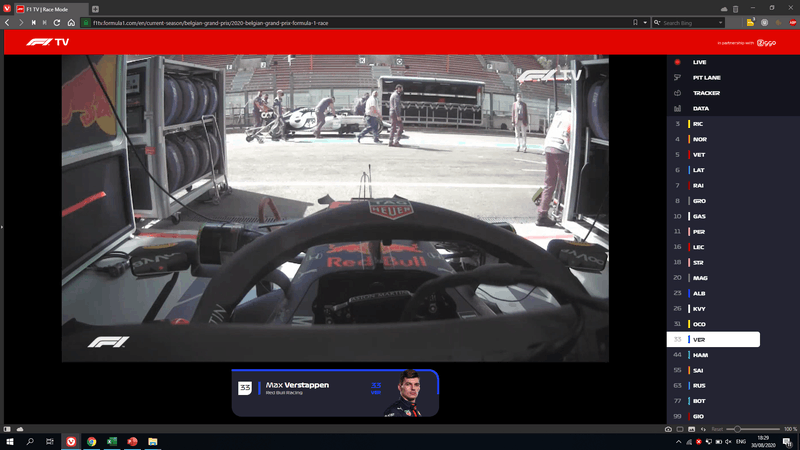Click the rewind history button

click(x=34, y=22)
